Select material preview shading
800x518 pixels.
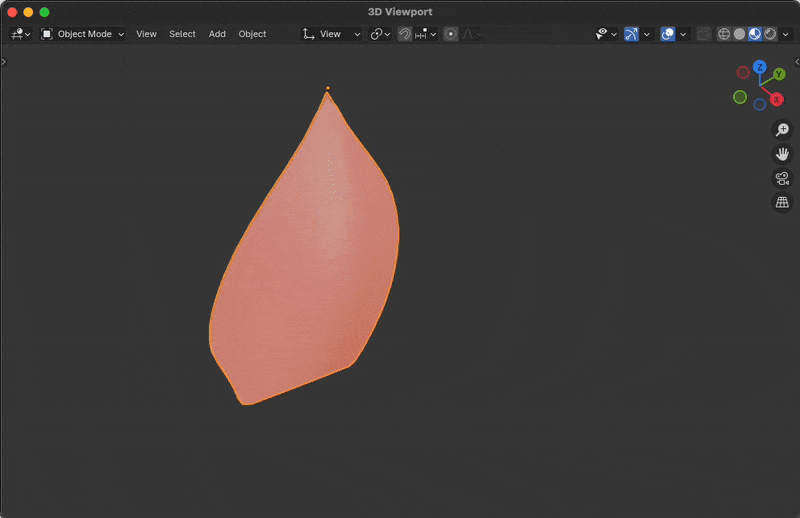pos(755,34)
